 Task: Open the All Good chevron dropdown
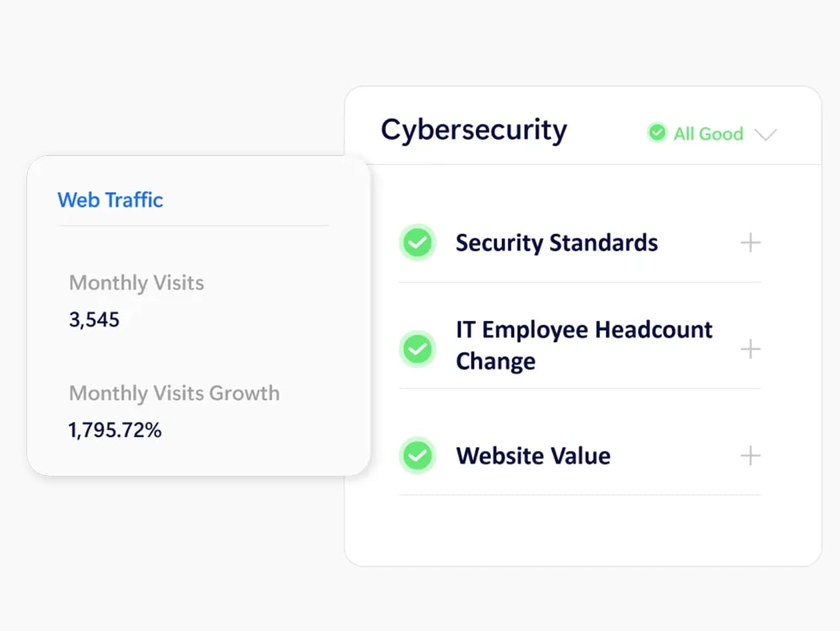[765, 134]
